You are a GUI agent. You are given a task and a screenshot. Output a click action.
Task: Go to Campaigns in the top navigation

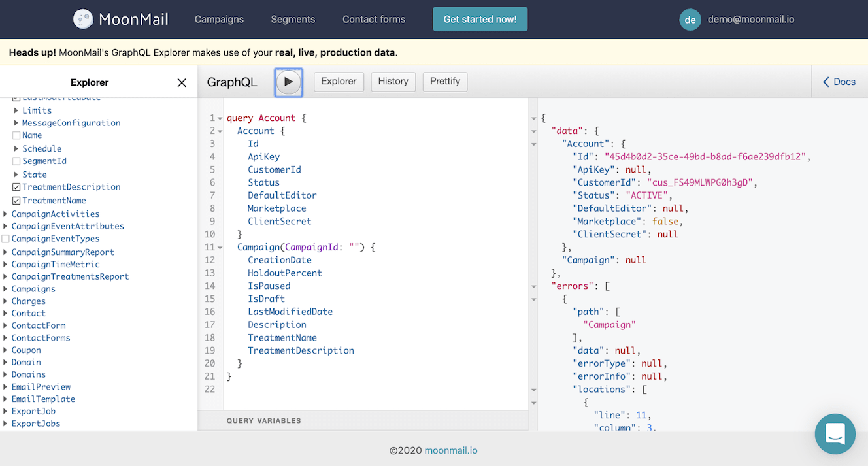tap(219, 20)
